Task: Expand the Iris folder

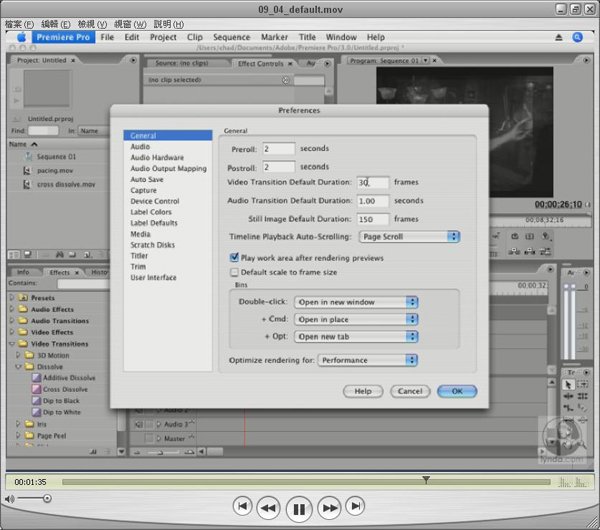Action: pyautogui.click(x=18, y=424)
